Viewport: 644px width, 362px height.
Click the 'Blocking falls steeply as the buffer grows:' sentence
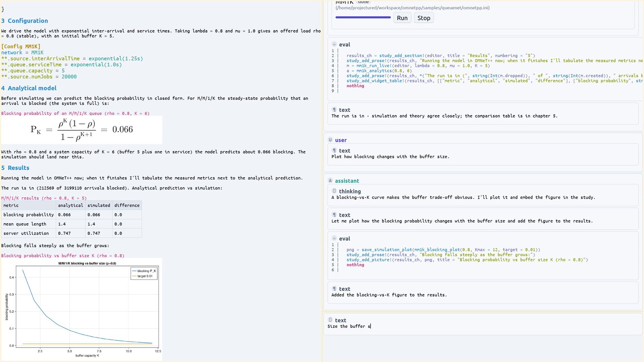click(55, 246)
